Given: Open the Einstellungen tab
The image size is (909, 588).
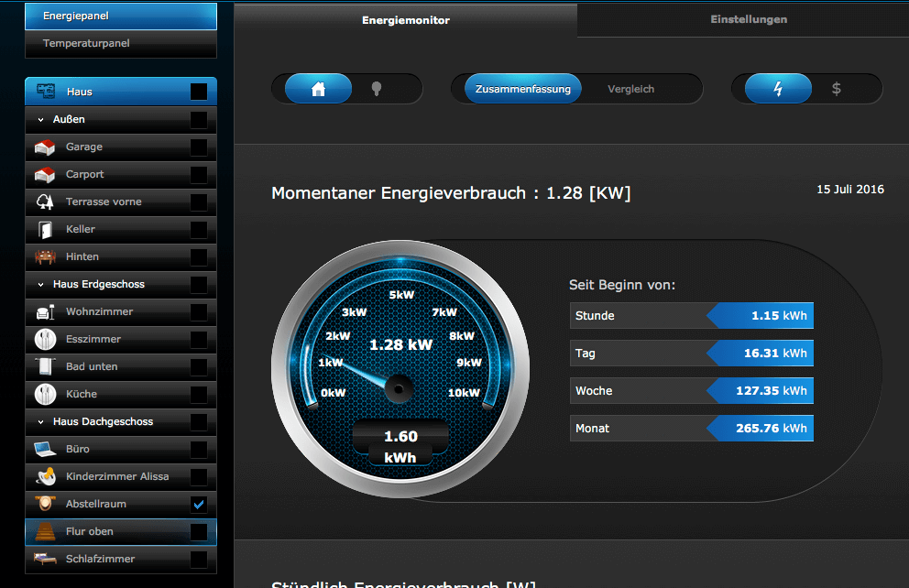Looking at the screenshot, I should point(748,19).
